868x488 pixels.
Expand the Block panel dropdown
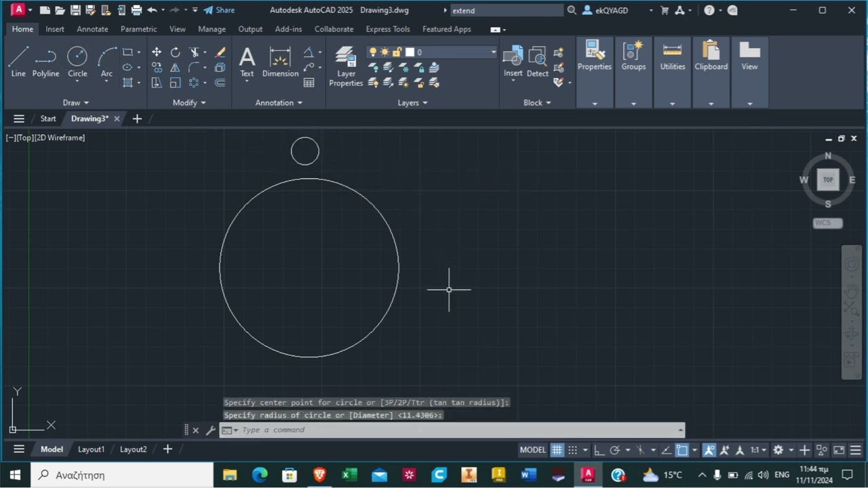pos(537,103)
